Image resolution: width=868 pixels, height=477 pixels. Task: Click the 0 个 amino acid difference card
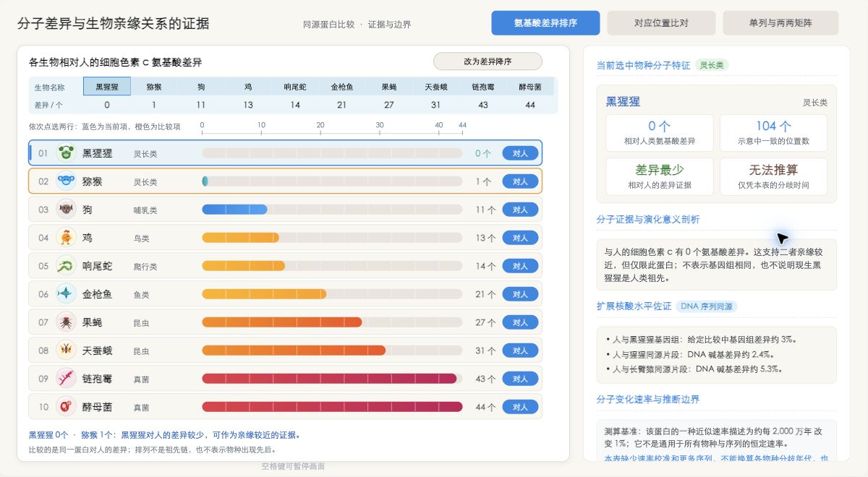660,133
